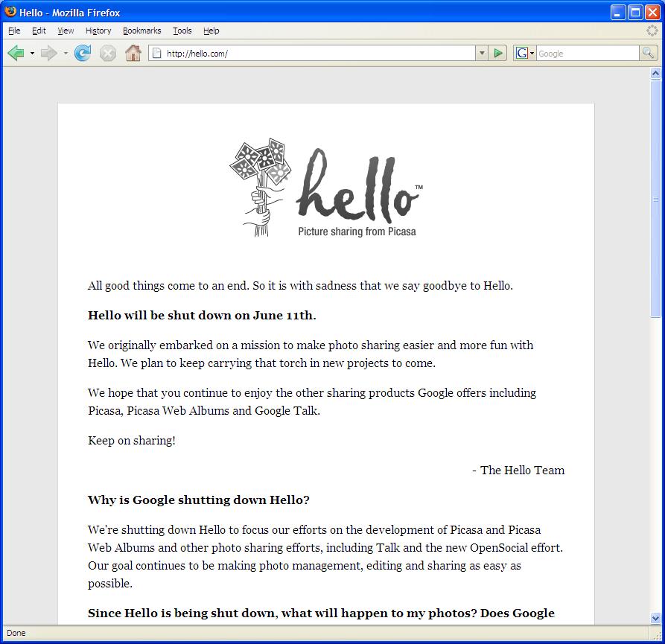Click the window resize grip in the status bar
The height and width of the screenshot is (644, 665).
coord(657,637)
